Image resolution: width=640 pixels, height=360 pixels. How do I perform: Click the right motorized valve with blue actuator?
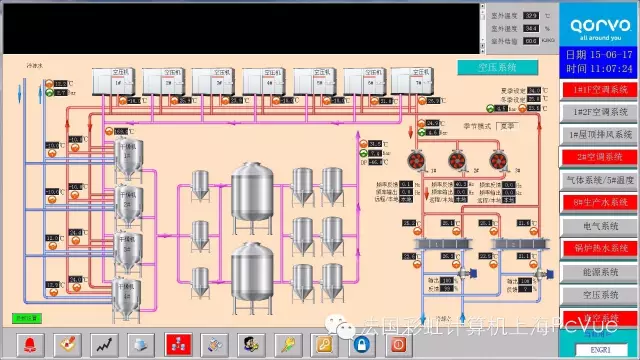[545, 273]
